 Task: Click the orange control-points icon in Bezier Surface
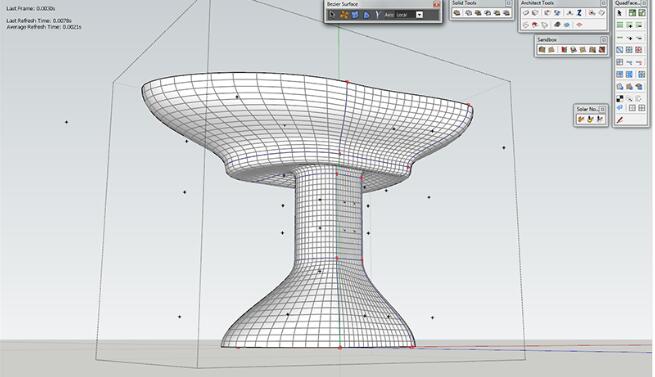pos(344,15)
